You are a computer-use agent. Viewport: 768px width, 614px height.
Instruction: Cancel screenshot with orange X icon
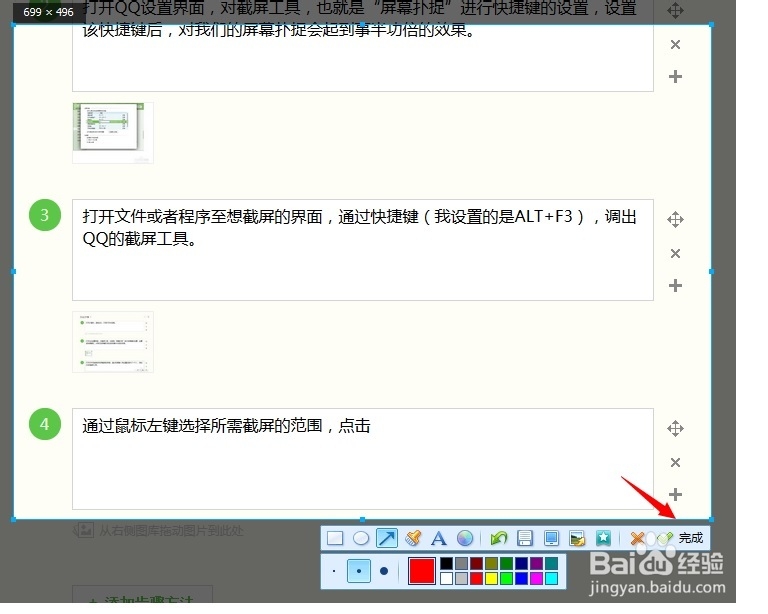(638, 538)
